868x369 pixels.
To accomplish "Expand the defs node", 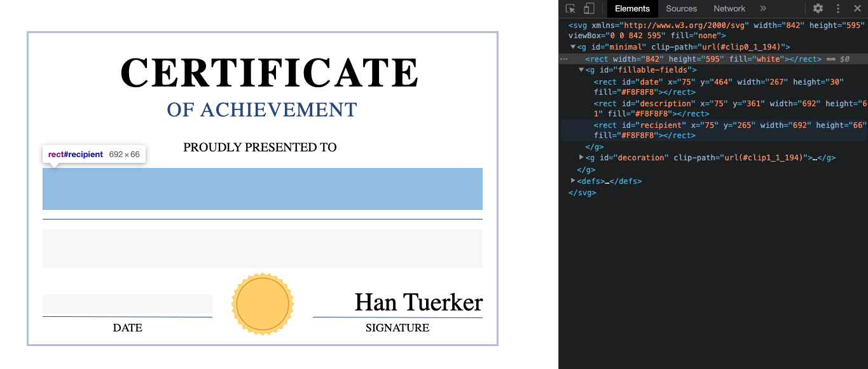I will pos(573,181).
